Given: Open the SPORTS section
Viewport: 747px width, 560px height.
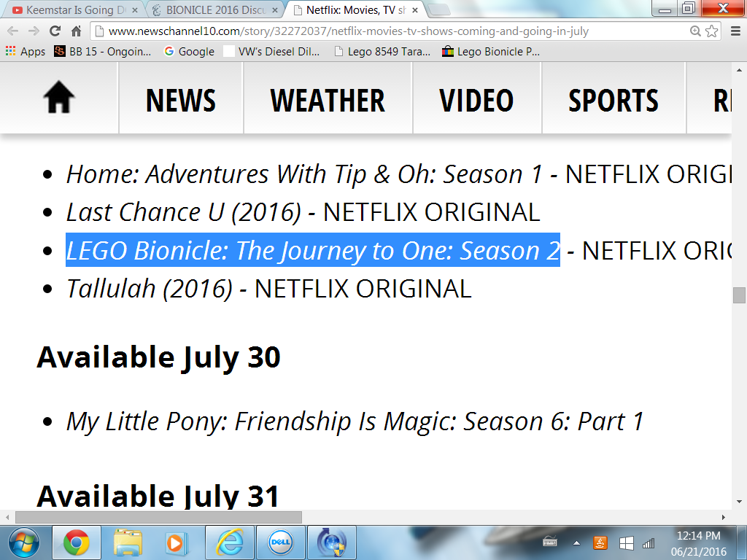Looking at the screenshot, I should tap(614, 101).
